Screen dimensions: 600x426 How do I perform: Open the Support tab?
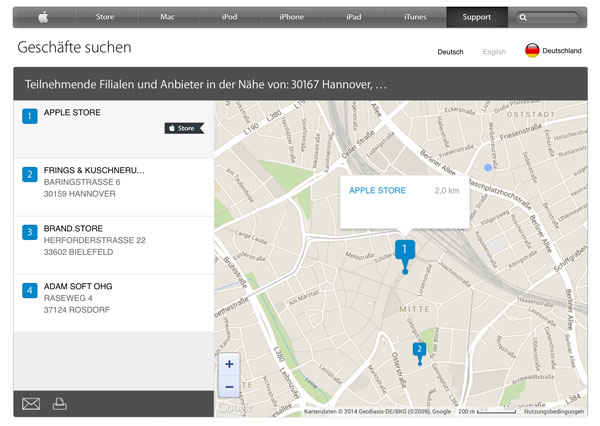pyautogui.click(x=477, y=17)
